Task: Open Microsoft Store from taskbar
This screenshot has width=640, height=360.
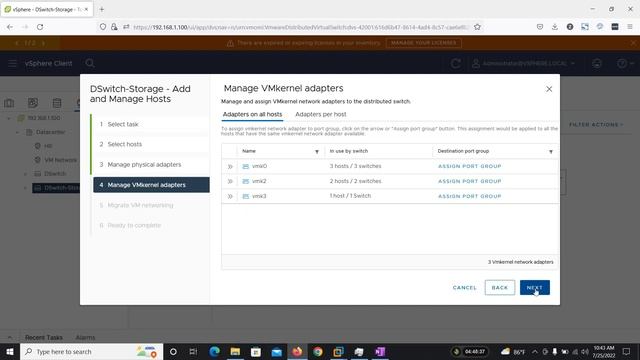Action: (x=256, y=351)
